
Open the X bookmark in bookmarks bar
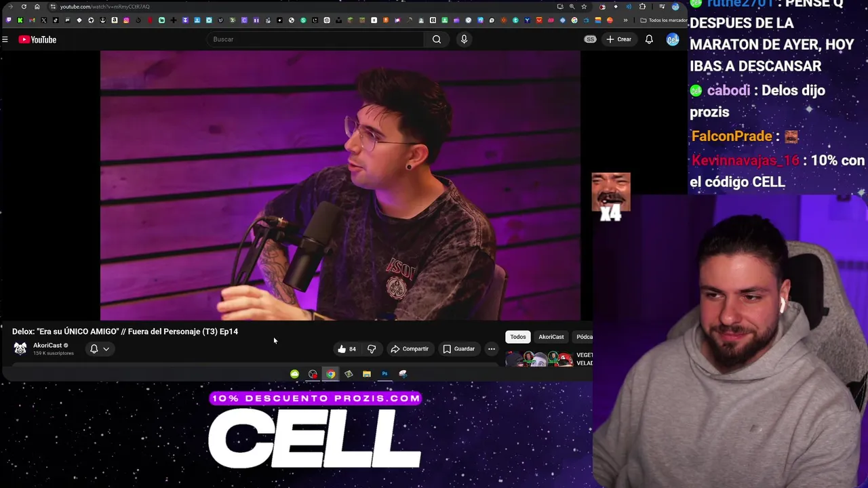tap(43, 20)
